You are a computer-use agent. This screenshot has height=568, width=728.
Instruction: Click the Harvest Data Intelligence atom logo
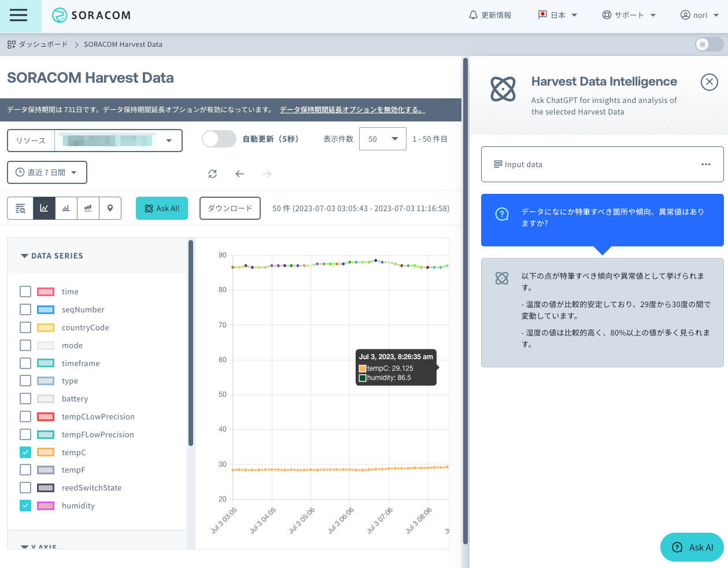coord(503,89)
